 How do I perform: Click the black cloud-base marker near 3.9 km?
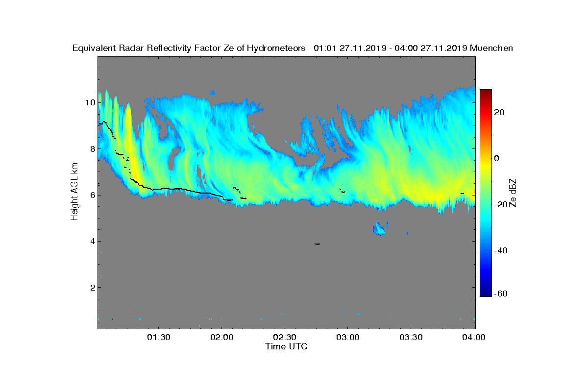(x=318, y=244)
